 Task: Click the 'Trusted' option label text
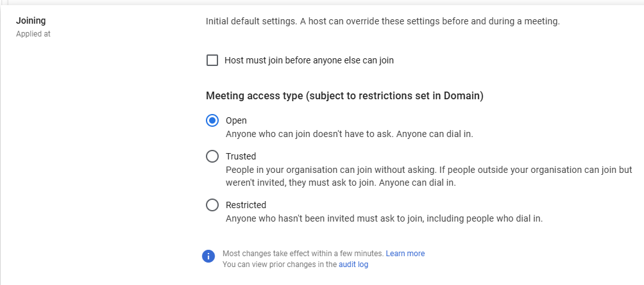pyautogui.click(x=241, y=156)
